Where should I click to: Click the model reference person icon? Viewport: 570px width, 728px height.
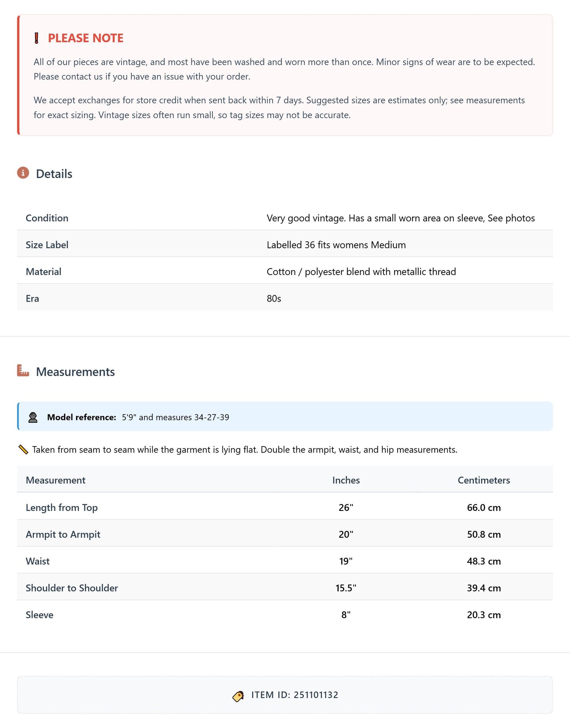33,417
